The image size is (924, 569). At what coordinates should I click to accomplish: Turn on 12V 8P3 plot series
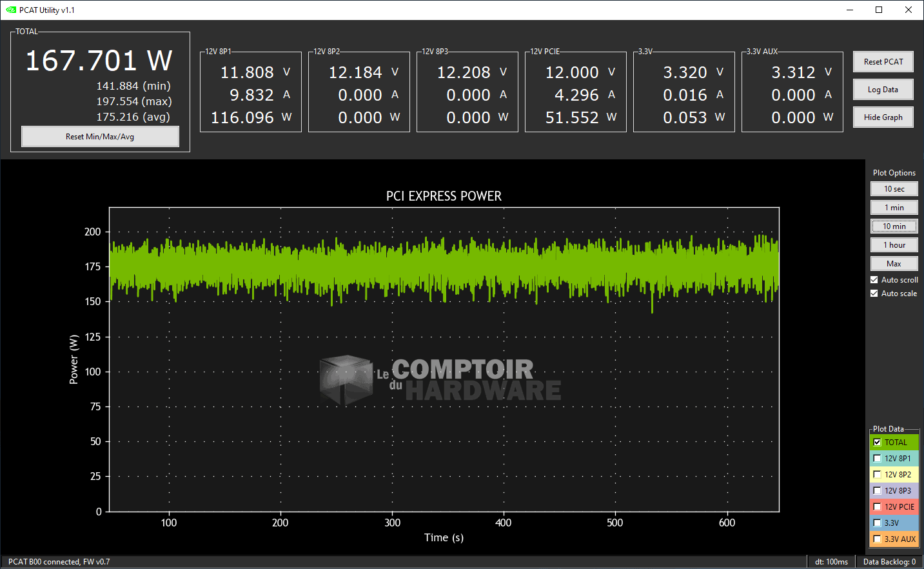tap(877, 491)
